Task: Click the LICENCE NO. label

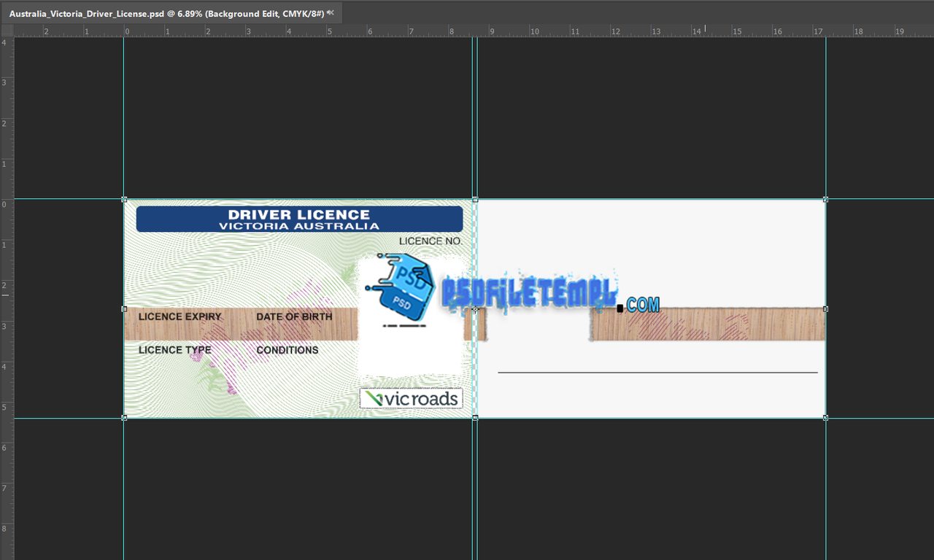Action: click(x=431, y=241)
